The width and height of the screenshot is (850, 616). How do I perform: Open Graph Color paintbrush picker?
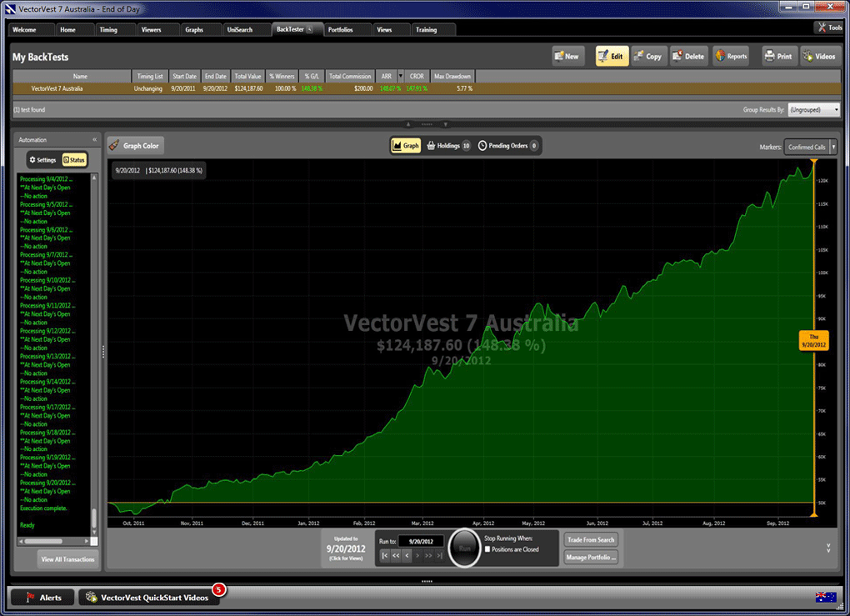click(x=135, y=146)
